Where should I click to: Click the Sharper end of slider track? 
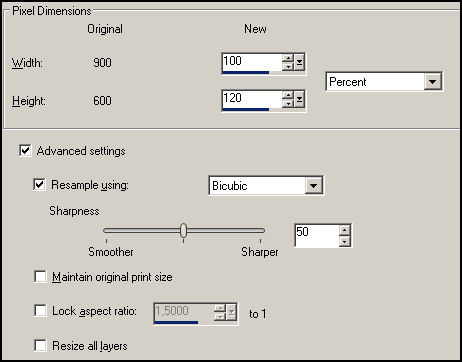(x=260, y=230)
